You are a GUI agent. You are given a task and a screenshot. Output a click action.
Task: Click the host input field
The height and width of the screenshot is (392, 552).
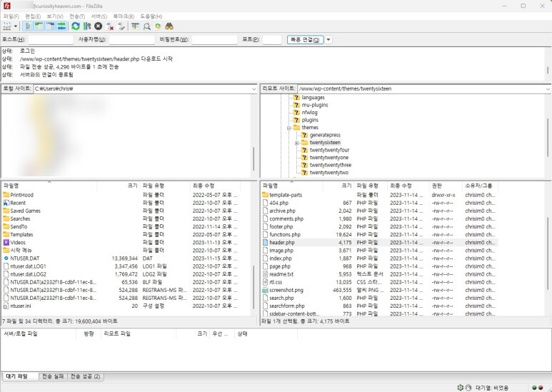[x=51, y=40]
